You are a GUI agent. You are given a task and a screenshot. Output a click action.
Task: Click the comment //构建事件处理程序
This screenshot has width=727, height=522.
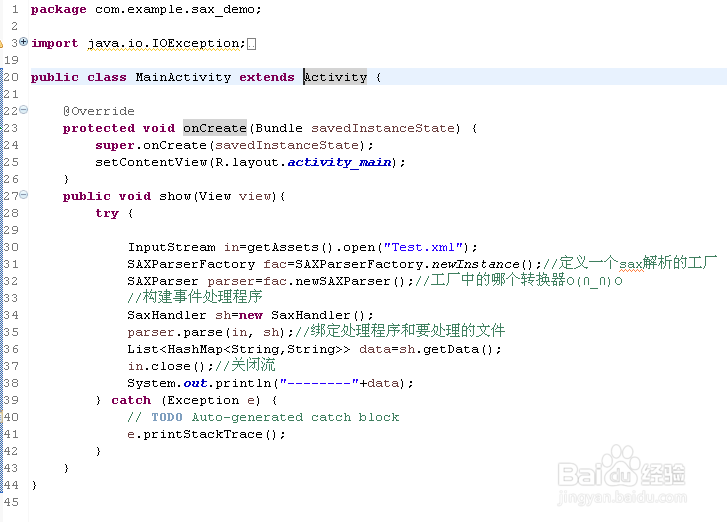pos(195,297)
